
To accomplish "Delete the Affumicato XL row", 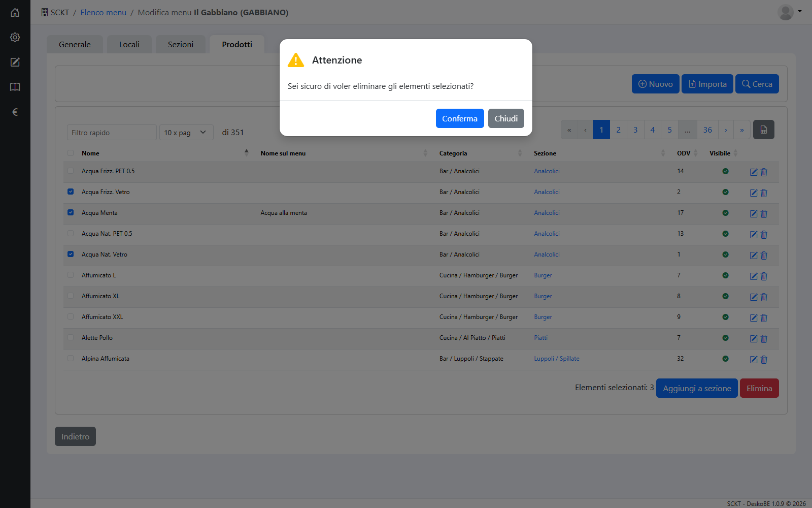I will click(764, 297).
